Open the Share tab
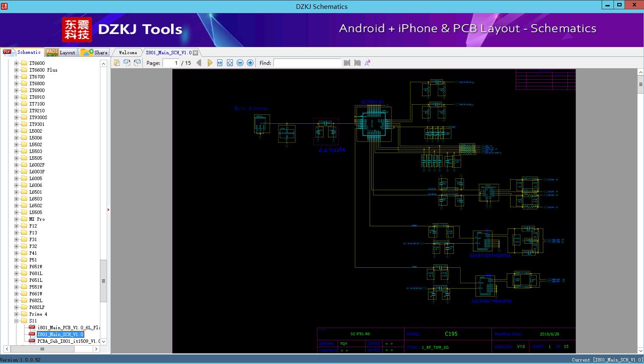Viewport: 644px width, 364px height. [x=94, y=53]
